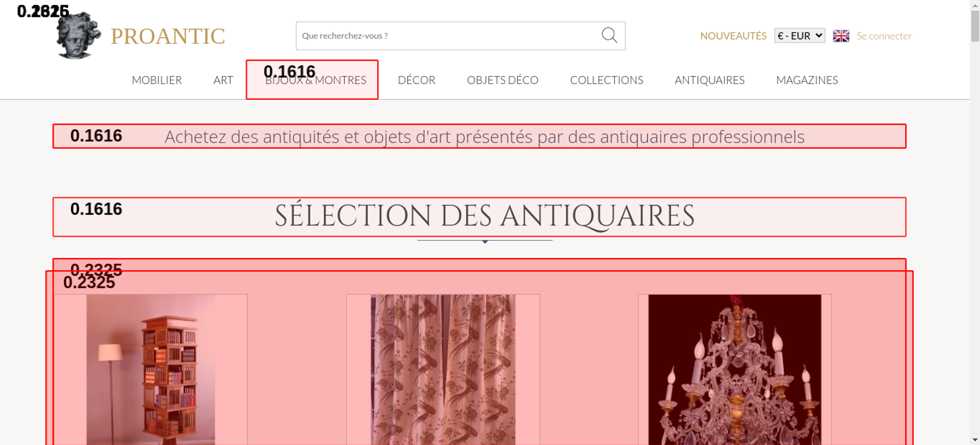Click the Se connecter login link
The width and height of the screenshot is (980, 445).
pyautogui.click(x=884, y=36)
